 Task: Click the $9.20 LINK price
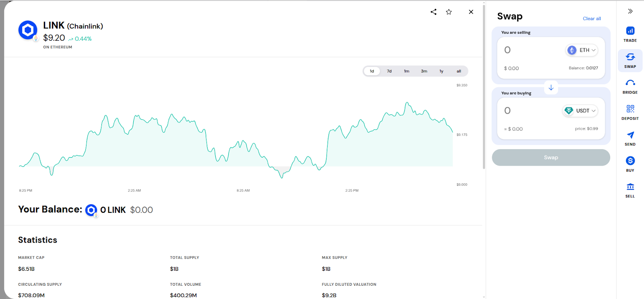click(x=54, y=38)
